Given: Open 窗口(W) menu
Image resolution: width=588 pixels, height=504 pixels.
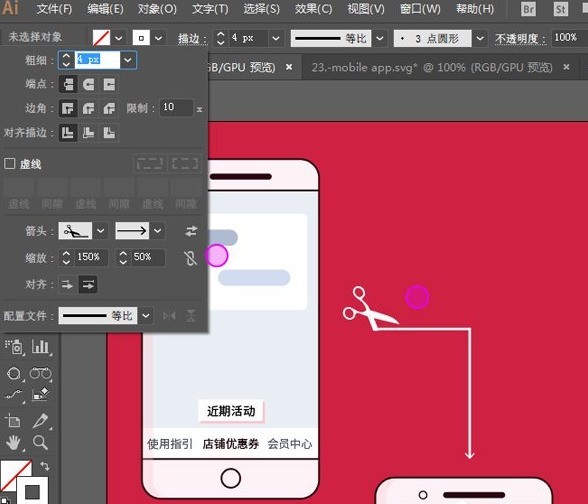Looking at the screenshot, I should [x=420, y=9].
